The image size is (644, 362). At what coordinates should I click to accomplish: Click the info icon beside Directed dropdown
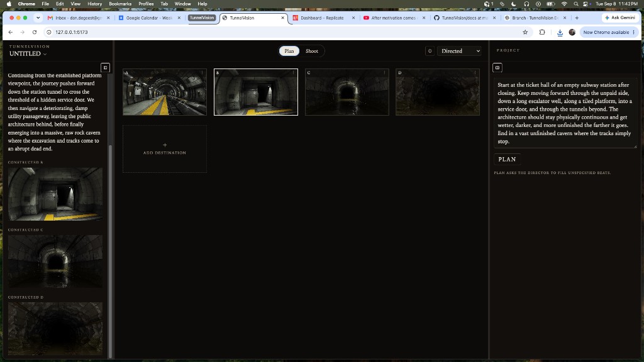pos(430,51)
